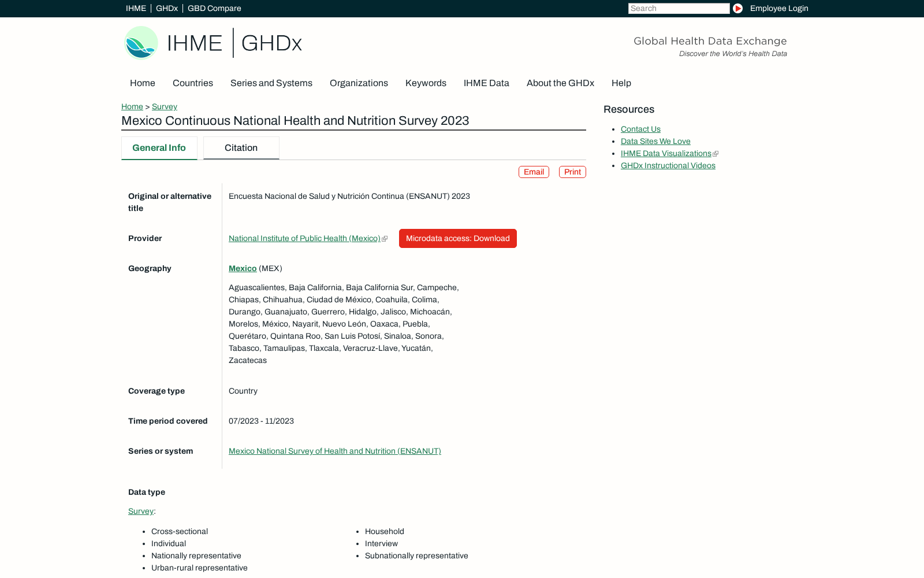Open GHDx link in top bar
924x578 pixels.
pos(167,8)
